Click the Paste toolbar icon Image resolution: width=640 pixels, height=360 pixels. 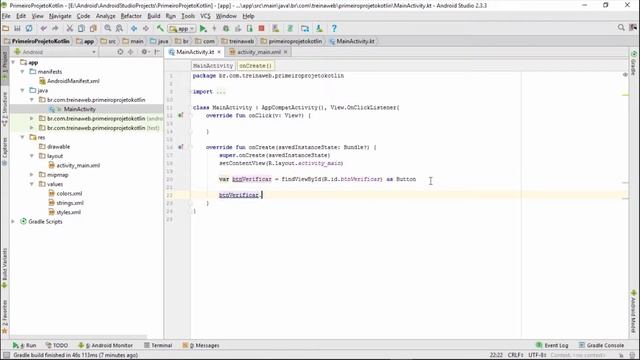tap(93, 29)
